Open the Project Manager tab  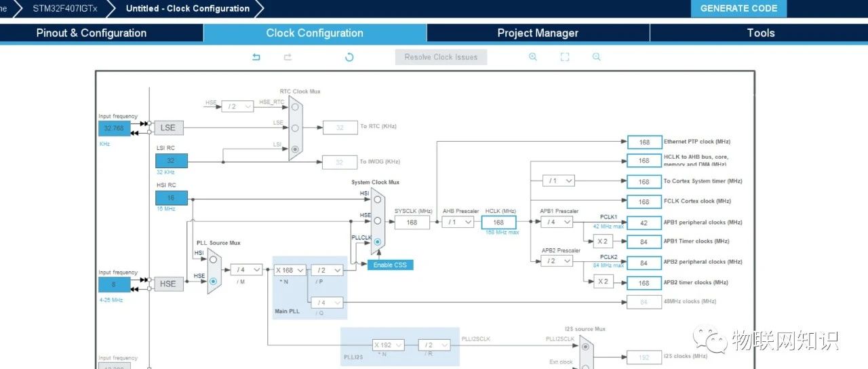point(538,33)
